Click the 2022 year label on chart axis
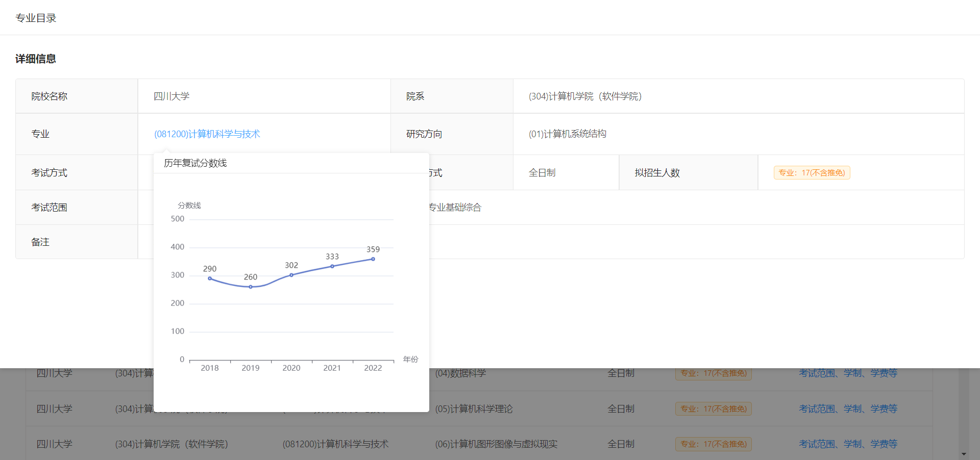Image resolution: width=980 pixels, height=460 pixels. point(373,368)
